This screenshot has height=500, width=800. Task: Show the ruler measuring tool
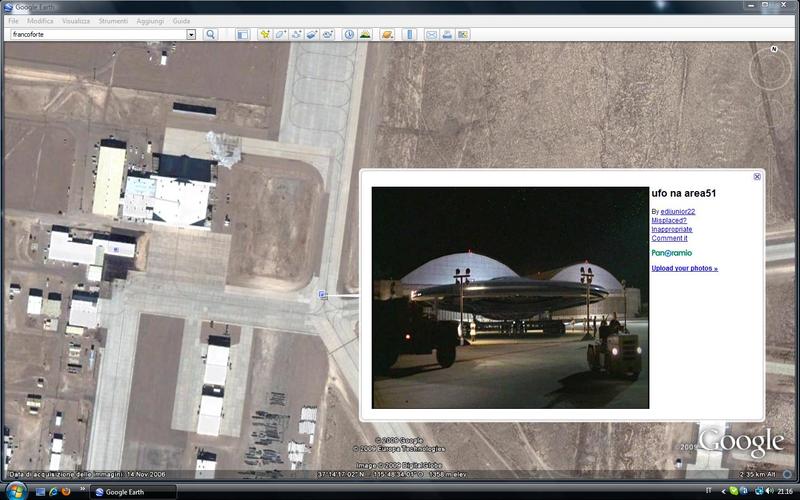pos(409,34)
